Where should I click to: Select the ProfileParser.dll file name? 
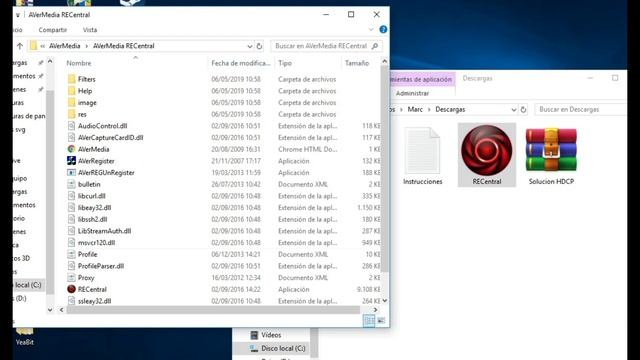101,266
